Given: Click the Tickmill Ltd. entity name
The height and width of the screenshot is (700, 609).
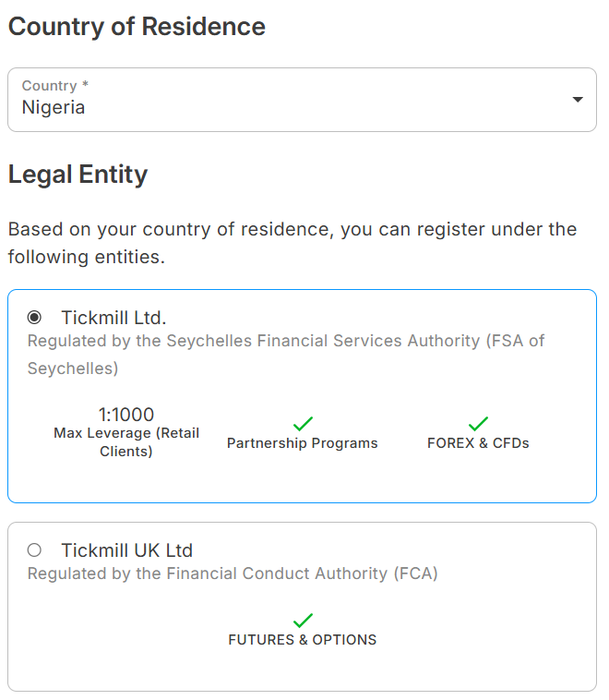Looking at the screenshot, I should click(x=113, y=318).
